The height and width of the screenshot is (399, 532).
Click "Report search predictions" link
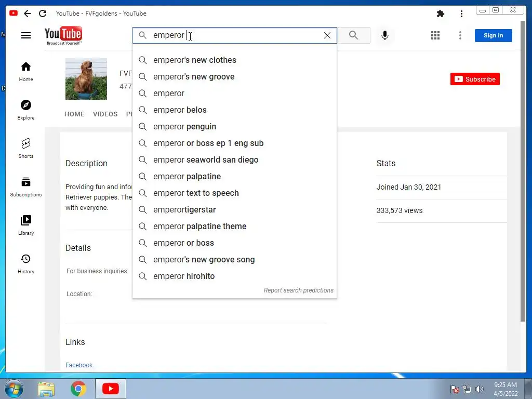pos(299,290)
